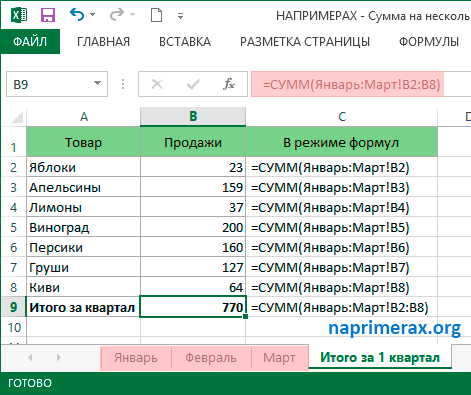Expand the Name Box dropdown arrow

(x=97, y=83)
